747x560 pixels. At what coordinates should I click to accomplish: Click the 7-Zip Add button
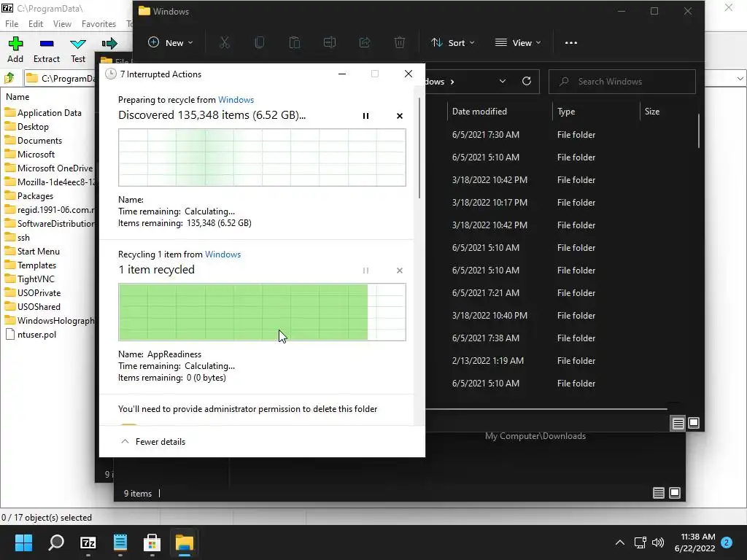coord(15,50)
